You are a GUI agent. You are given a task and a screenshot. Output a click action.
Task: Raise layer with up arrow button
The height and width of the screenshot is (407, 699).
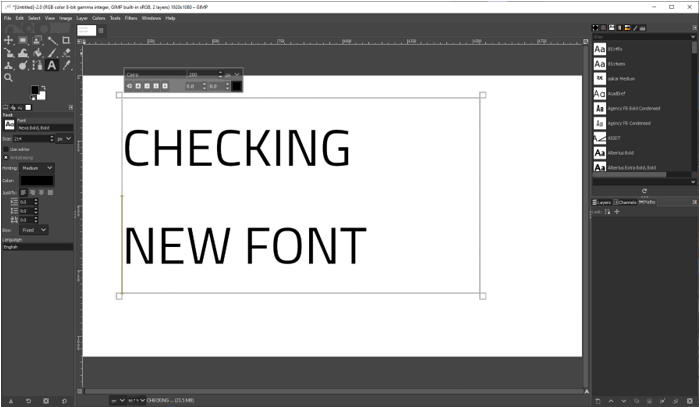[611, 401]
